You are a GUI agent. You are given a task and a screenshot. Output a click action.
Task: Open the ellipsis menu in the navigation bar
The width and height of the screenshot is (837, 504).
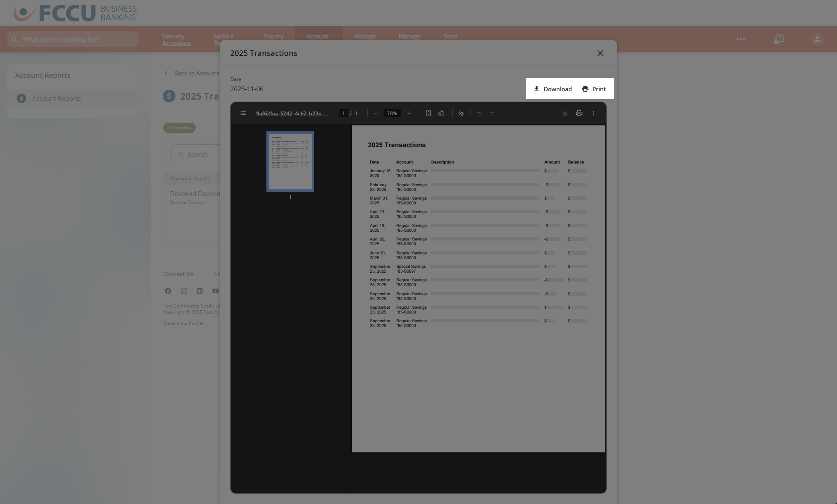(740, 39)
